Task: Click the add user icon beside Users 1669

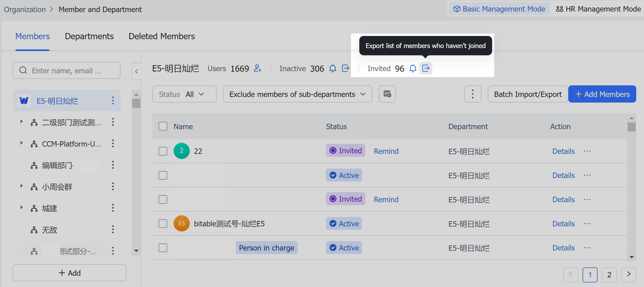Action: click(x=257, y=68)
